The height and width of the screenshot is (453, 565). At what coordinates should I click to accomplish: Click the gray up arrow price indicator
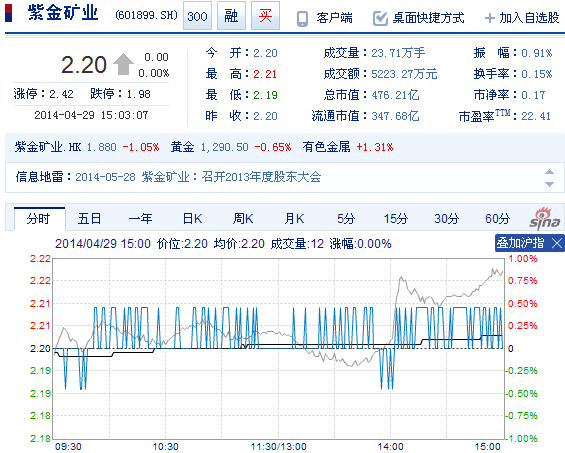[123, 64]
